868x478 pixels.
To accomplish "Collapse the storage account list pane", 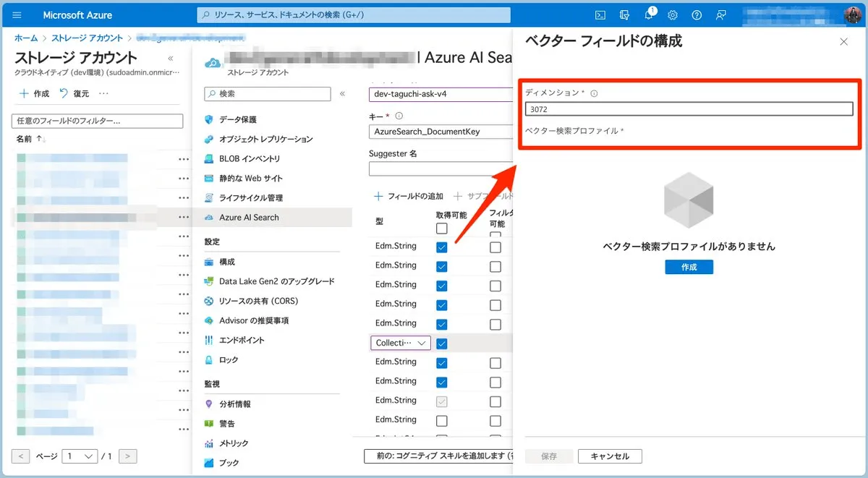I will pyautogui.click(x=171, y=59).
